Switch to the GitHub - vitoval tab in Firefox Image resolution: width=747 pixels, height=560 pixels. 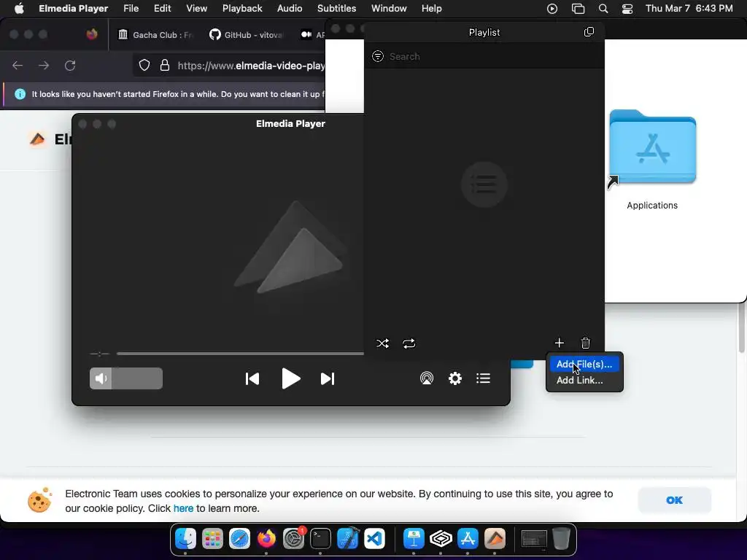[247, 35]
